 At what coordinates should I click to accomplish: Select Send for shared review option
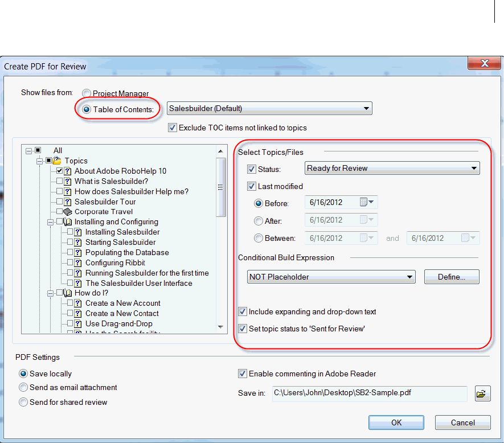coord(23,402)
